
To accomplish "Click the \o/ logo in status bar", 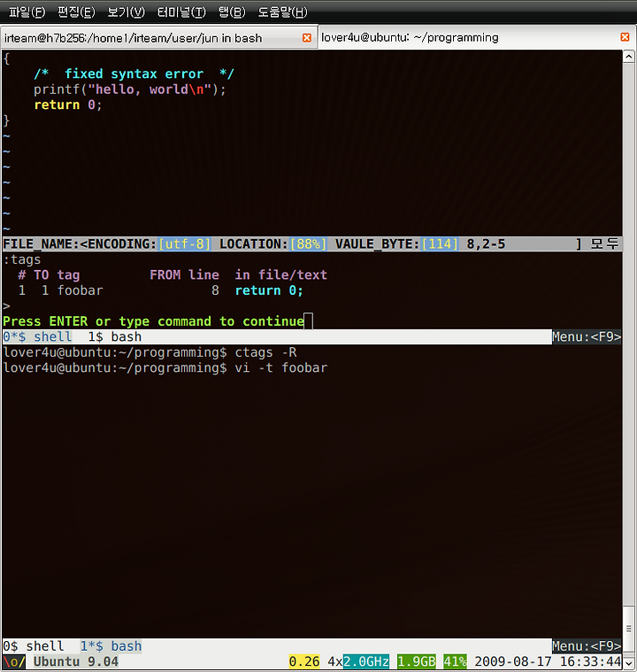I will coord(14,661).
